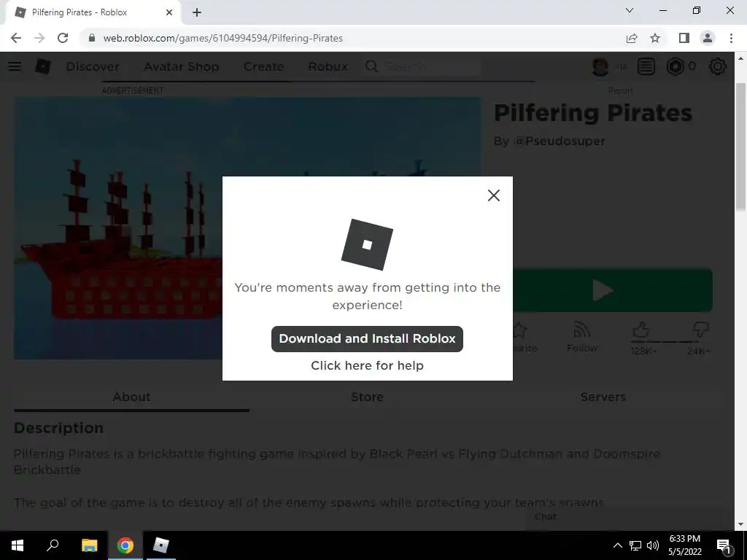Toggle the browser side panel
The height and width of the screenshot is (560, 747).
(x=684, y=38)
